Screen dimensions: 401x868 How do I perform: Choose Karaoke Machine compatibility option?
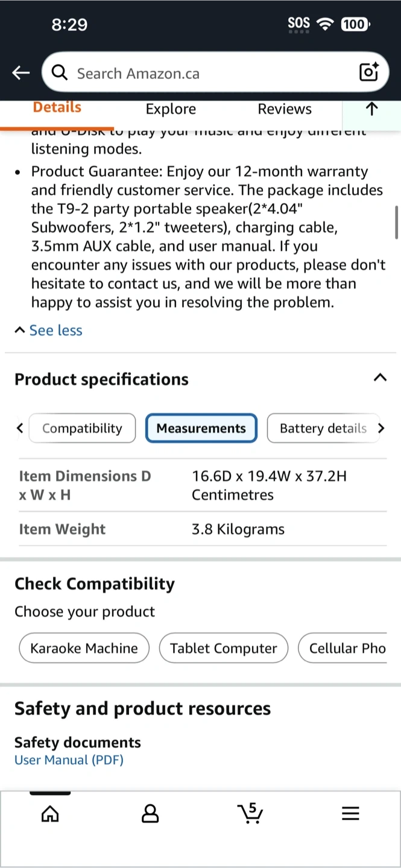pyautogui.click(x=84, y=649)
